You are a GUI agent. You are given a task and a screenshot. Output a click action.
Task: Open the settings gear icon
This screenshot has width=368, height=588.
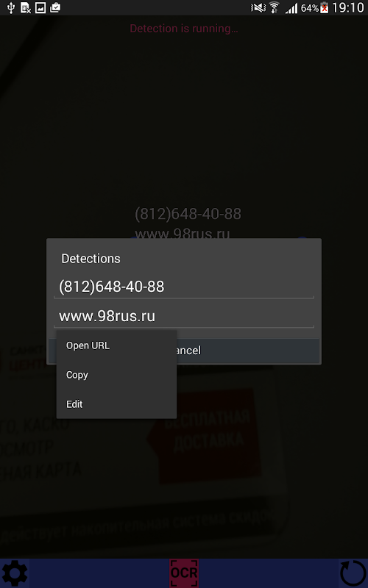tap(15, 573)
